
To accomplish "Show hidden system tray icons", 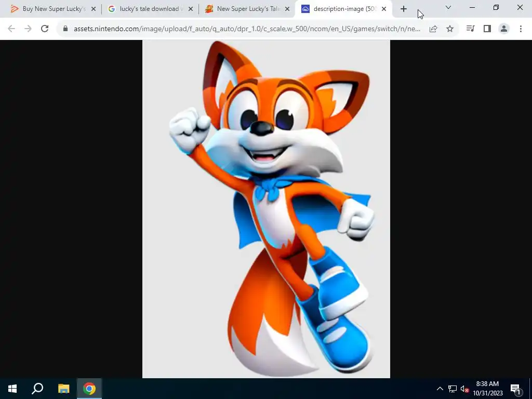I will pos(440,389).
